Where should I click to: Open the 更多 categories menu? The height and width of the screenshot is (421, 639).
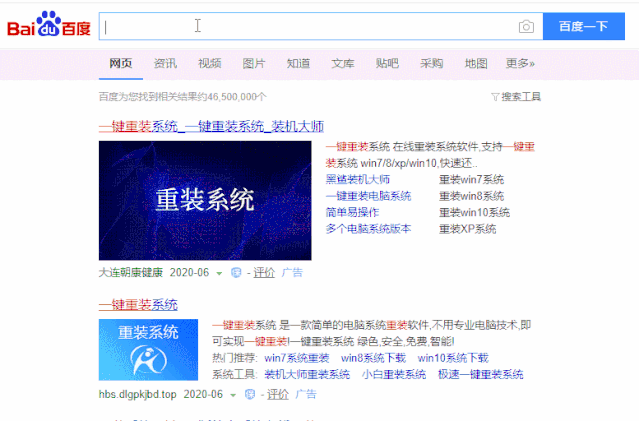point(520,64)
